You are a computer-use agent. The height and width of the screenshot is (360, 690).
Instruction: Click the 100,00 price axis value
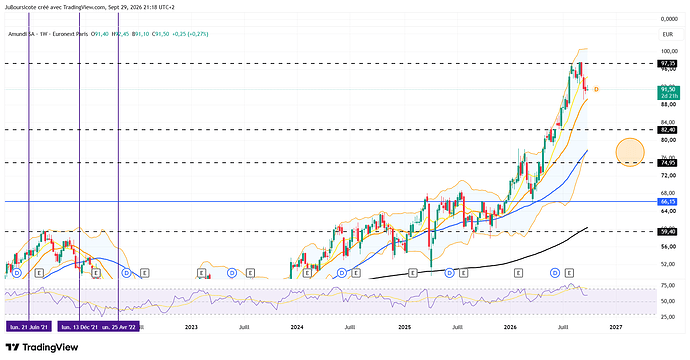pos(669,51)
